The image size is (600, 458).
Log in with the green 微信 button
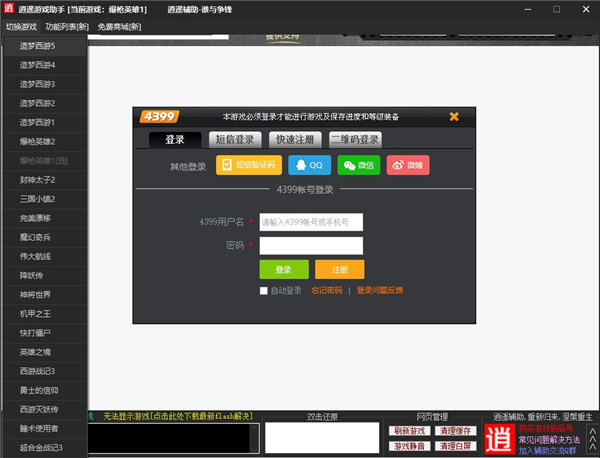[x=359, y=165]
